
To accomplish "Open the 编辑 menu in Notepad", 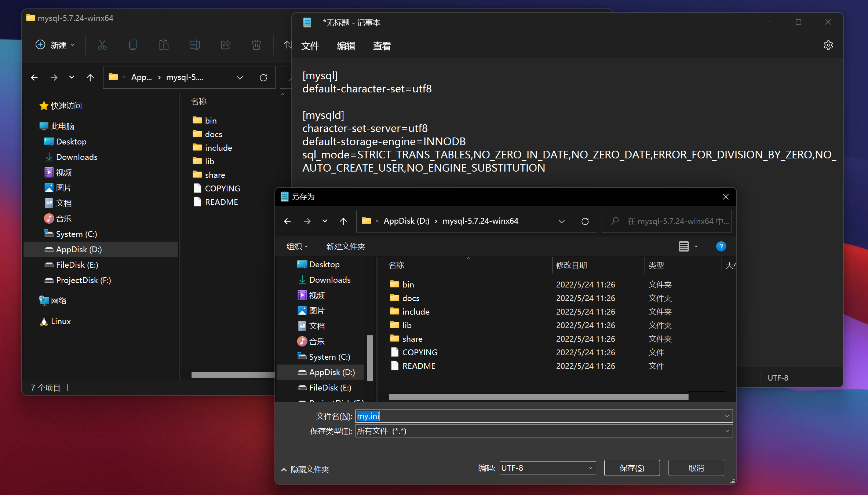I will pos(346,46).
